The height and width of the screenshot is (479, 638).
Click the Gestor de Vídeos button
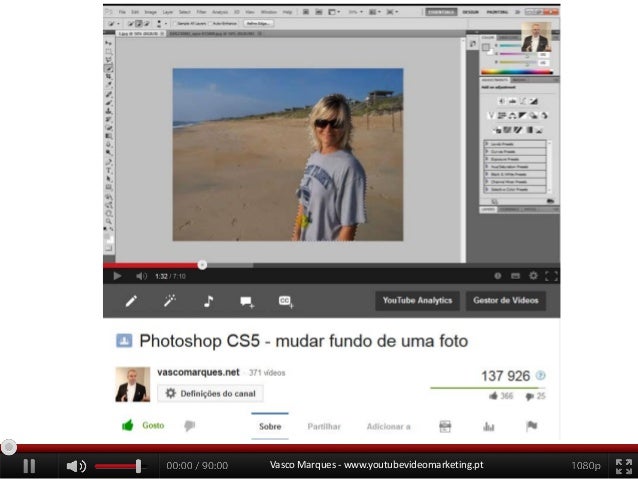click(505, 300)
